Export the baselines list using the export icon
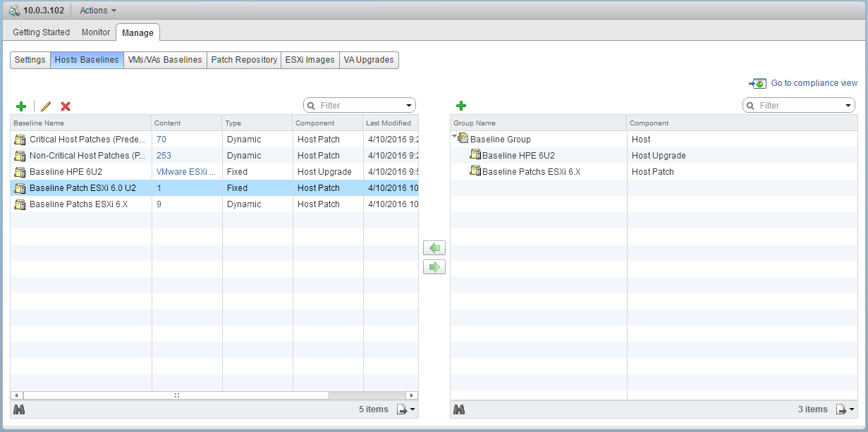This screenshot has width=868, height=432. point(403,409)
